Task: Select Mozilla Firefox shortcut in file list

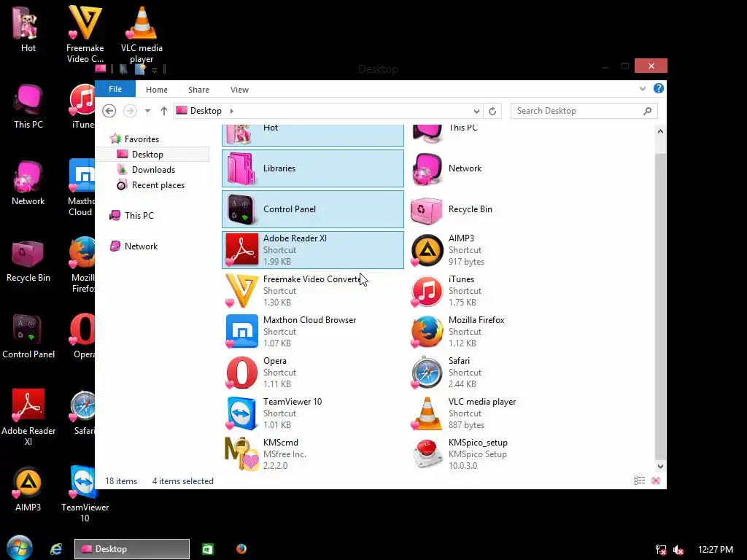Action: point(498,332)
